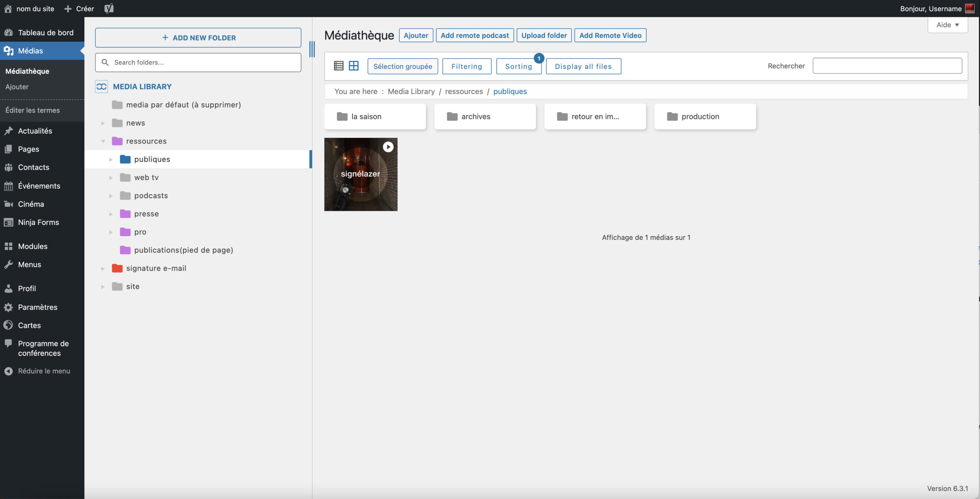Click ADD NEW FOLDER button
This screenshot has width=980, height=499.
pos(198,38)
